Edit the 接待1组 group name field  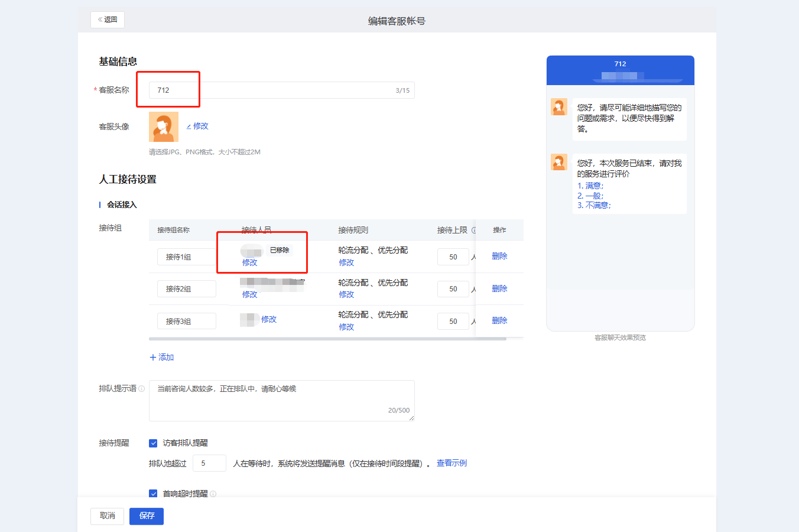point(187,257)
